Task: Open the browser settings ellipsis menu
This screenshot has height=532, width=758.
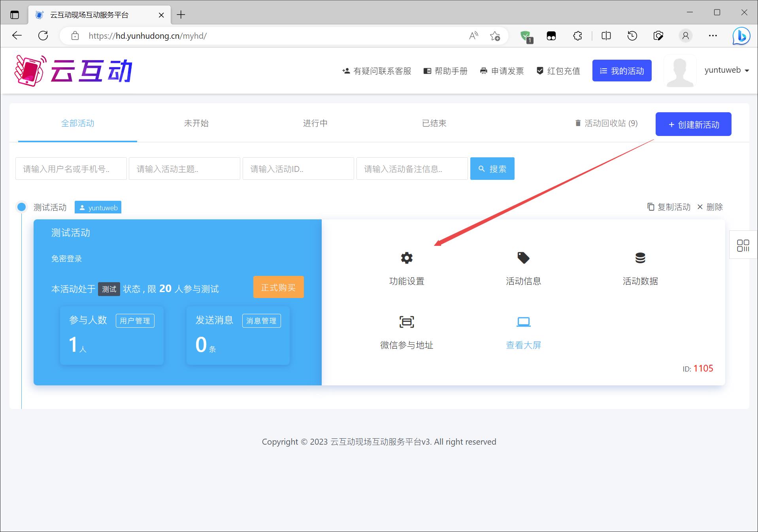Action: point(713,36)
